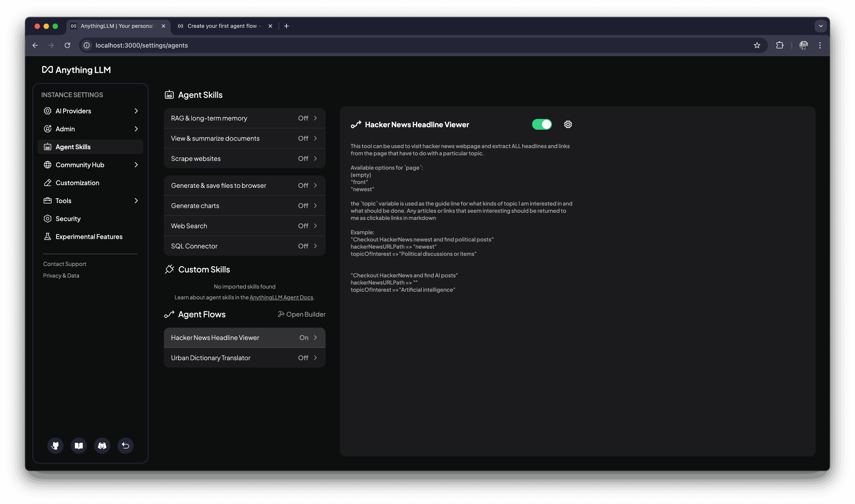855x504 pixels.
Task: Open Generate charts skill
Action: (244, 206)
